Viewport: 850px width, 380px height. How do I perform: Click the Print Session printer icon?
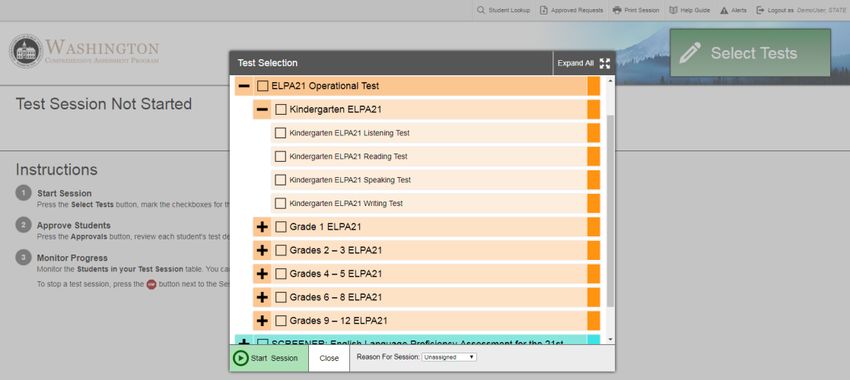point(617,10)
